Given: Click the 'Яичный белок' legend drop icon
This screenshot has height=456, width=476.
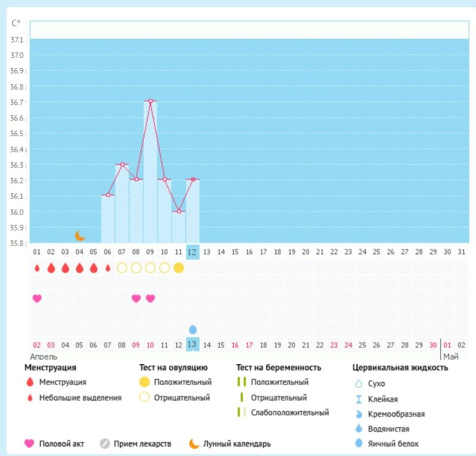Looking at the screenshot, I should coord(359,443).
